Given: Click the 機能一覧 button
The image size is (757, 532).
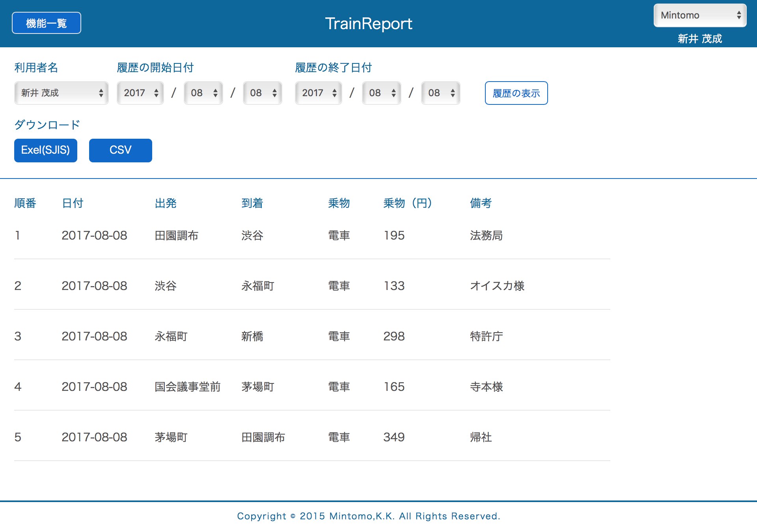Looking at the screenshot, I should click(46, 22).
